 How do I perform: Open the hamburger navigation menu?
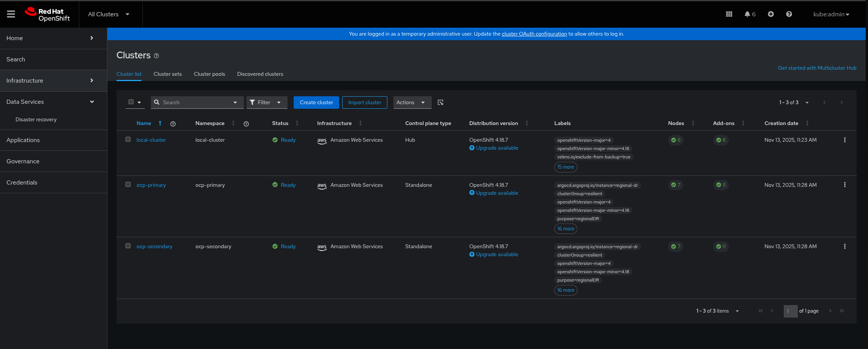(x=11, y=14)
